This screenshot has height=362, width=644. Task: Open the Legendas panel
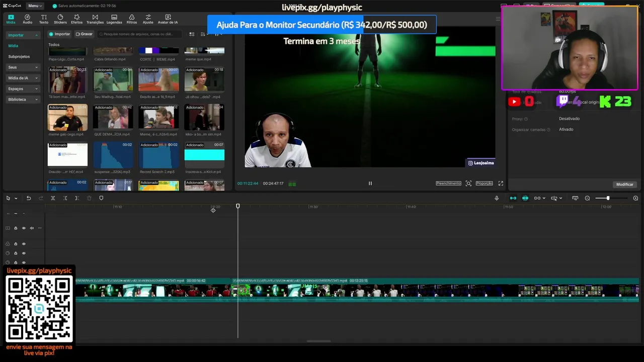114,19
